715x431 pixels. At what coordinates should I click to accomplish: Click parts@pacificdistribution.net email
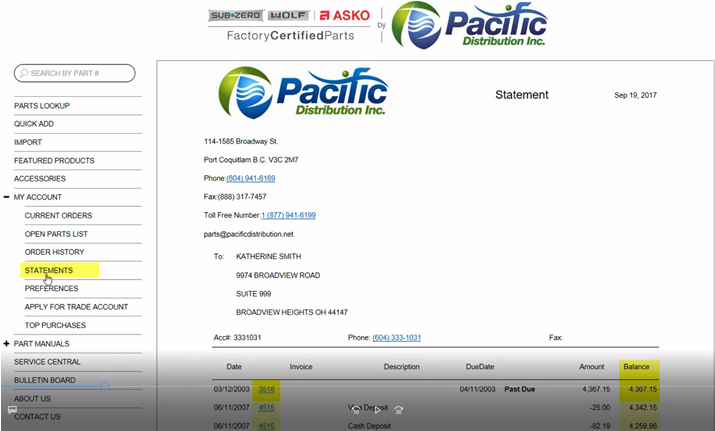(249, 234)
